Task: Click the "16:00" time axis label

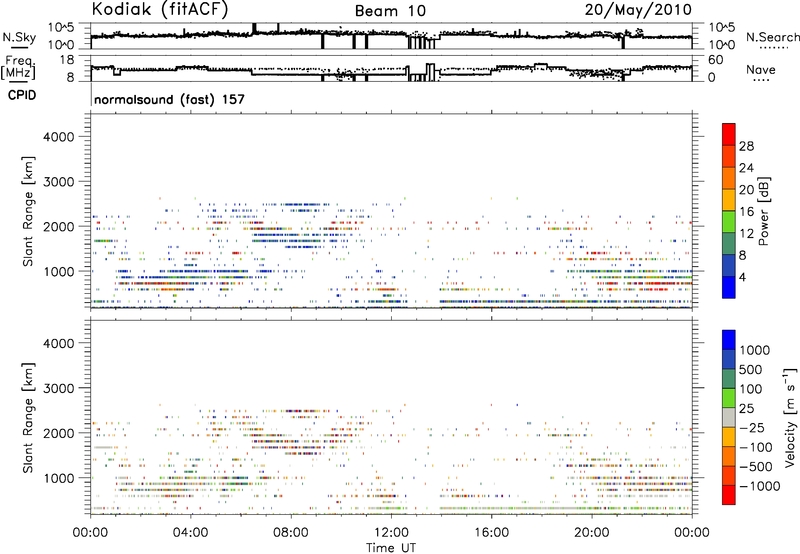Action: [x=491, y=532]
